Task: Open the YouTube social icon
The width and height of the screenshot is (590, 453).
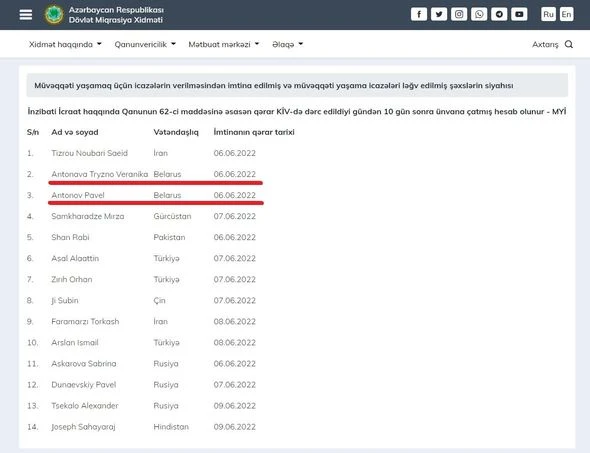Action: [x=519, y=14]
